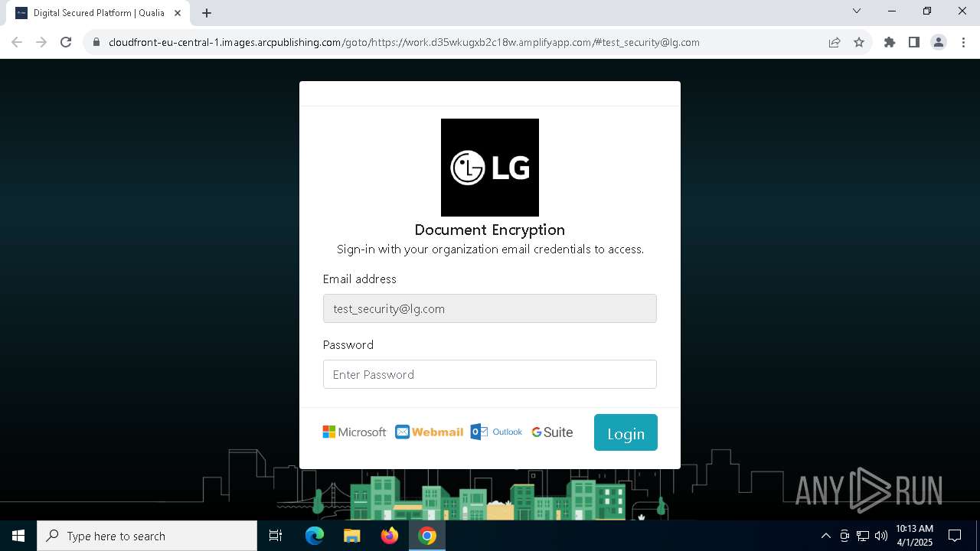Show hidden system tray icons
The image size is (980, 551).
pos(825,536)
